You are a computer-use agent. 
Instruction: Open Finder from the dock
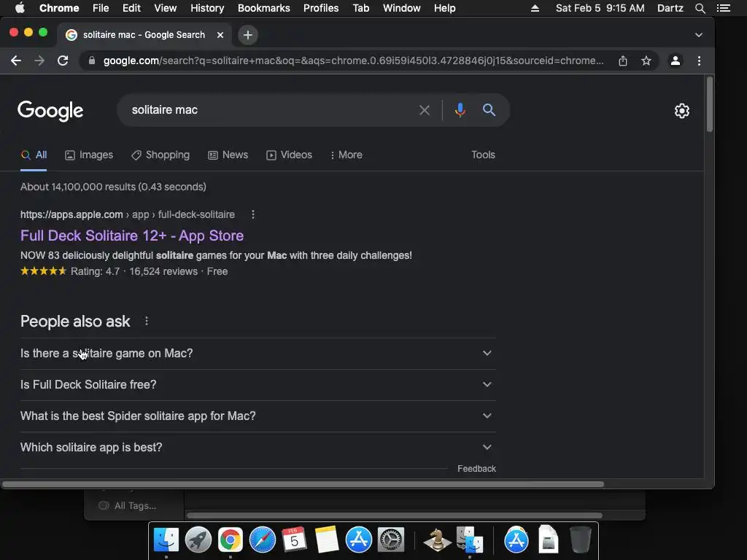click(x=166, y=540)
